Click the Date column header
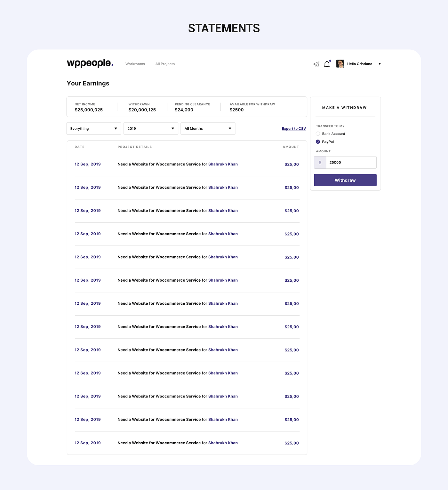448x490 pixels. click(x=80, y=147)
